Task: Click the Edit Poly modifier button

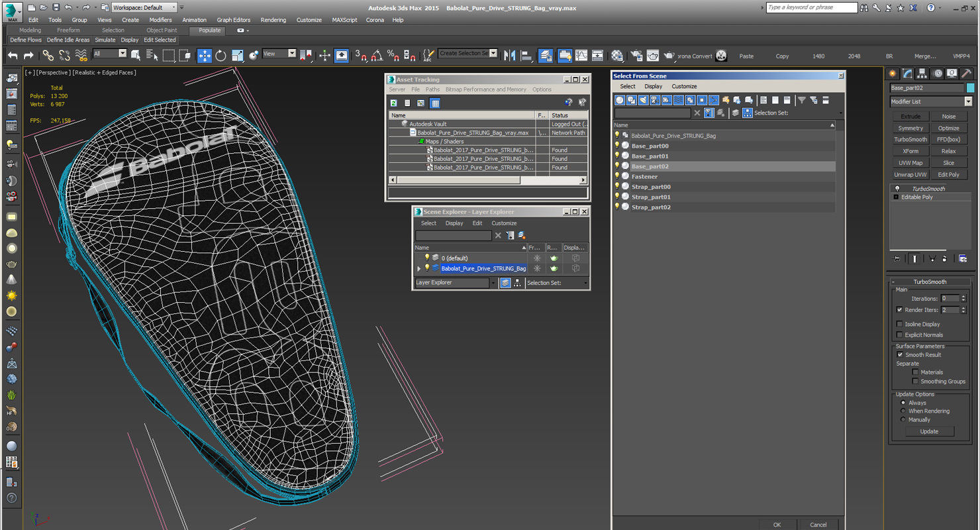Action: [x=949, y=175]
